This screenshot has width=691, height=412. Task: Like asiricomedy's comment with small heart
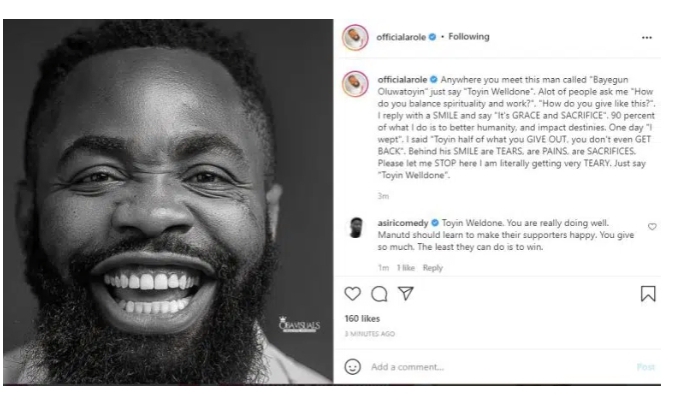pyautogui.click(x=652, y=226)
